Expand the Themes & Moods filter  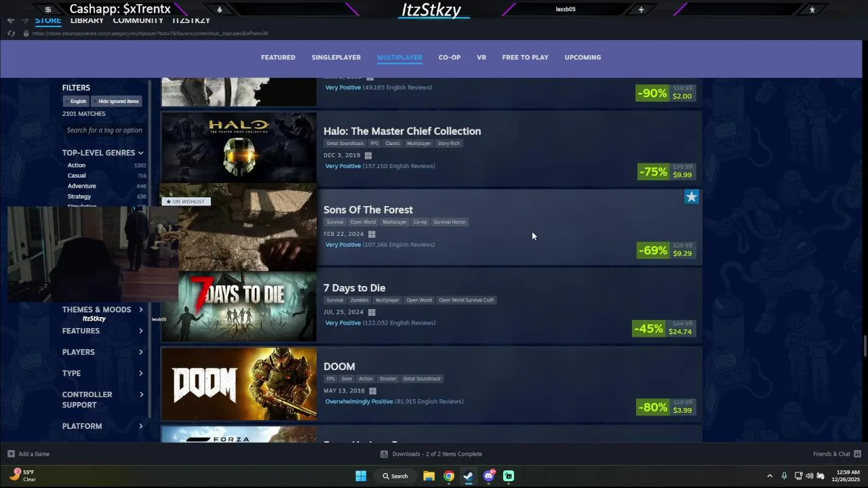click(103, 310)
